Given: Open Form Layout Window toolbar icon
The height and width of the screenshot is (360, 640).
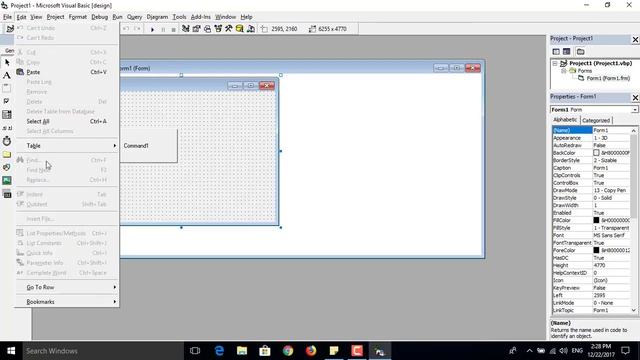Looking at the screenshot, I should [207, 29].
